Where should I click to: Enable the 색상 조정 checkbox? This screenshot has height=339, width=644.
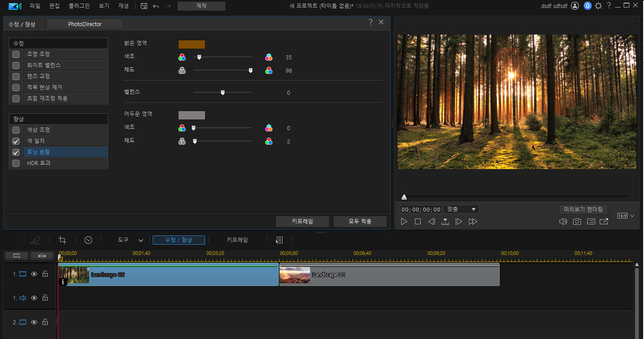click(x=16, y=130)
